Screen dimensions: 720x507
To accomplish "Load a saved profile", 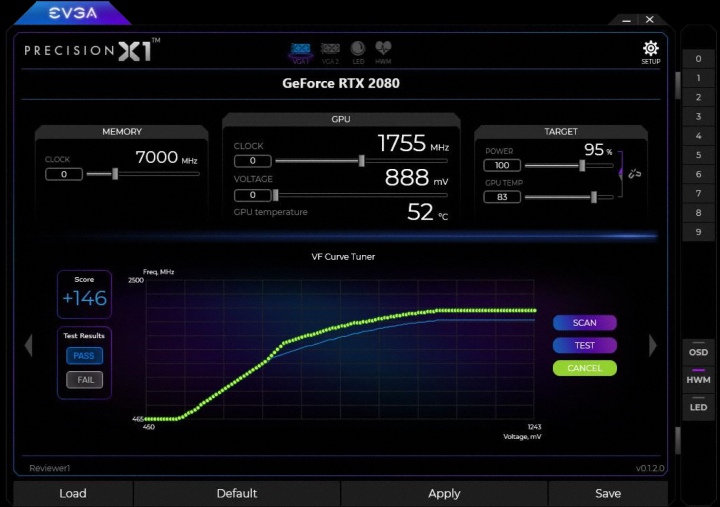I will tap(73, 494).
